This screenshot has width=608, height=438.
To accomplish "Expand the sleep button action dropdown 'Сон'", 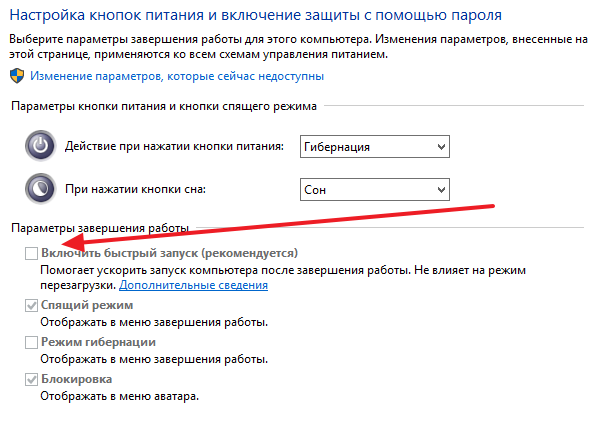I will tap(374, 189).
